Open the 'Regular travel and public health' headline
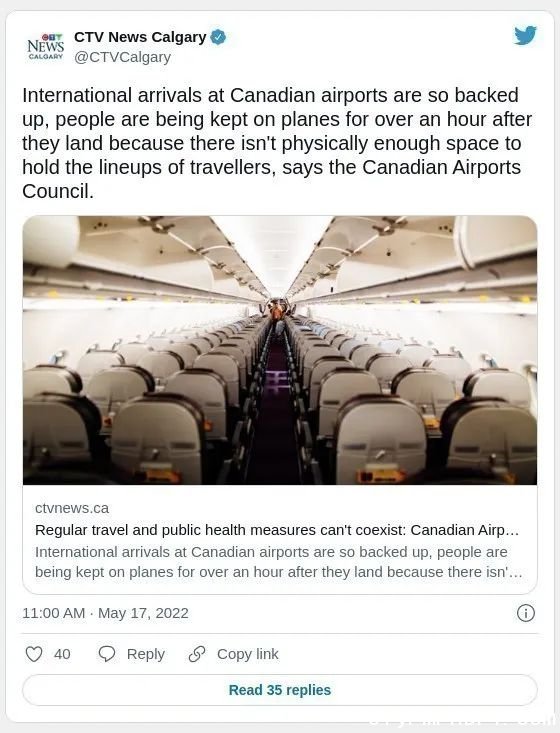Screen dimensions: 560x733 coord(277,530)
